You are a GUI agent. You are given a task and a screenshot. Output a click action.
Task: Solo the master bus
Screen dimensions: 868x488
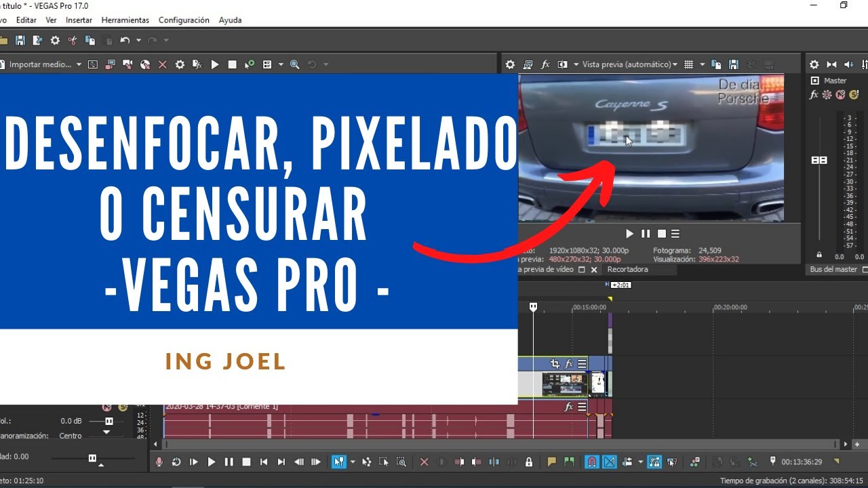coord(853,95)
